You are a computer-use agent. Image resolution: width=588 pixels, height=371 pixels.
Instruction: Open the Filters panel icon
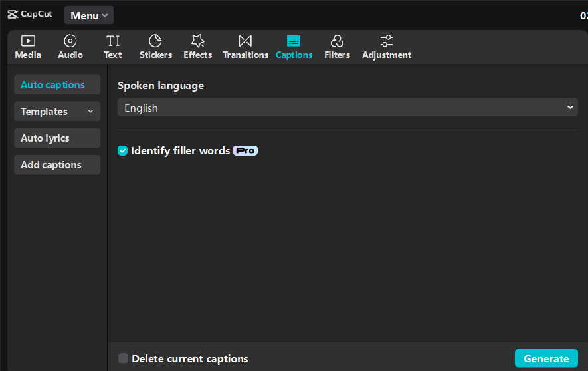click(x=337, y=41)
